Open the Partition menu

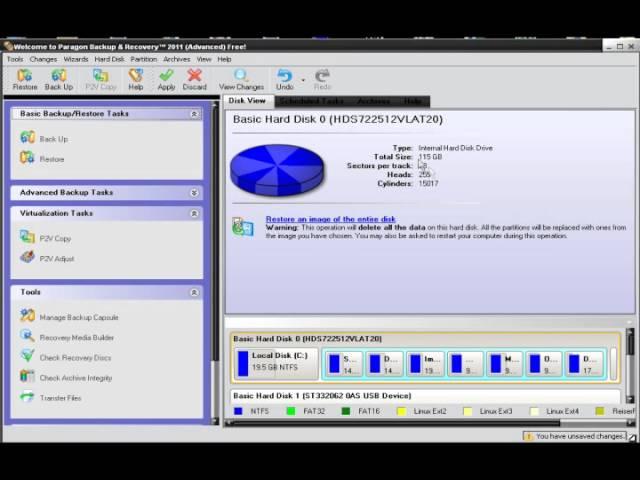(144, 59)
